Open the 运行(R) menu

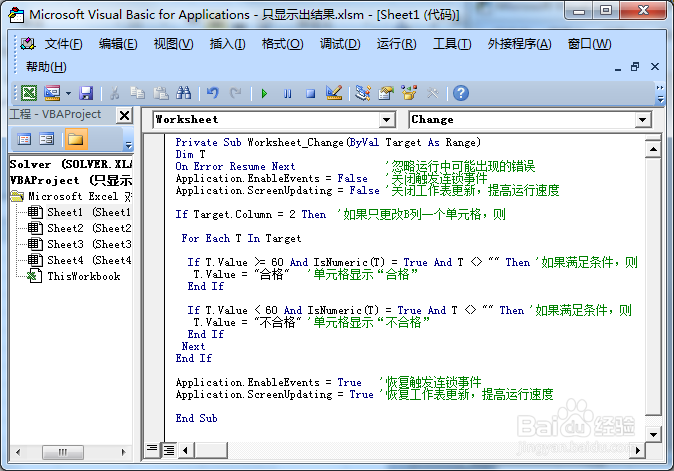point(396,44)
